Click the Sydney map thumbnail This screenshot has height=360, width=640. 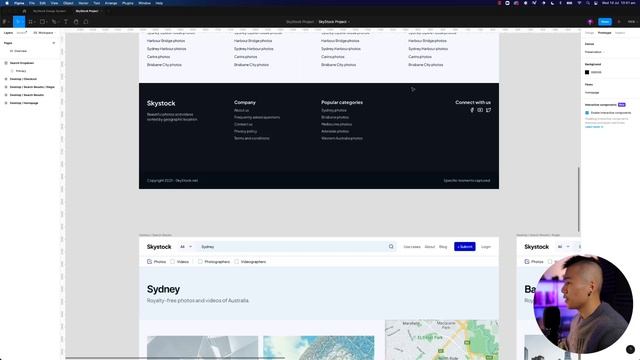point(442,340)
